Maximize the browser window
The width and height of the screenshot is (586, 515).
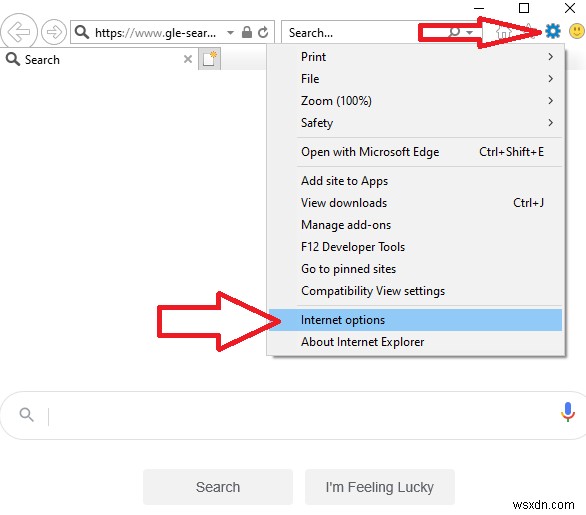point(524,8)
